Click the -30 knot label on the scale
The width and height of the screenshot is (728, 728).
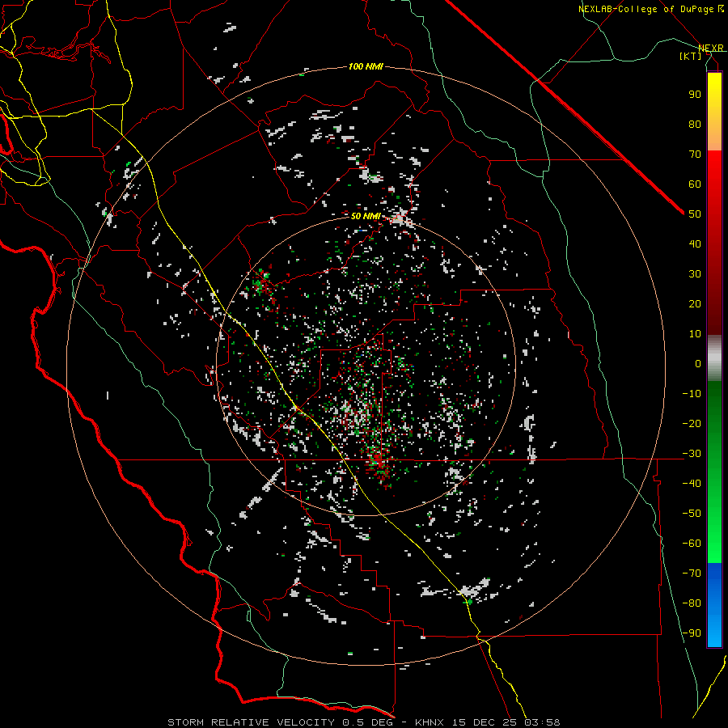(x=692, y=454)
